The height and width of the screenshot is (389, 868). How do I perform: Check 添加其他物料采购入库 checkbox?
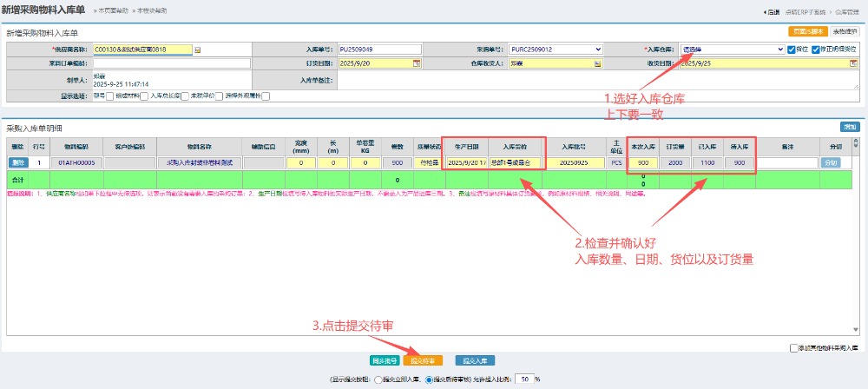point(794,348)
